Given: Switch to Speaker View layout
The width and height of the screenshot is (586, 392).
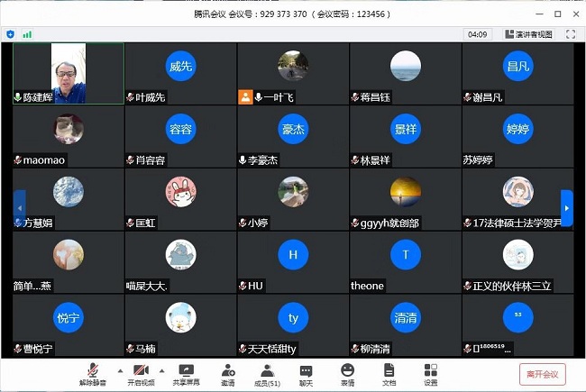Looking at the screenshot, I should pyautogui.click(x=528, y=34).
